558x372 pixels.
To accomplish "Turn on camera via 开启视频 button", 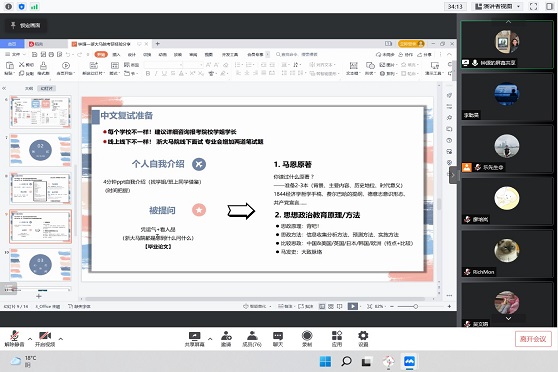I will click(45, 339).
